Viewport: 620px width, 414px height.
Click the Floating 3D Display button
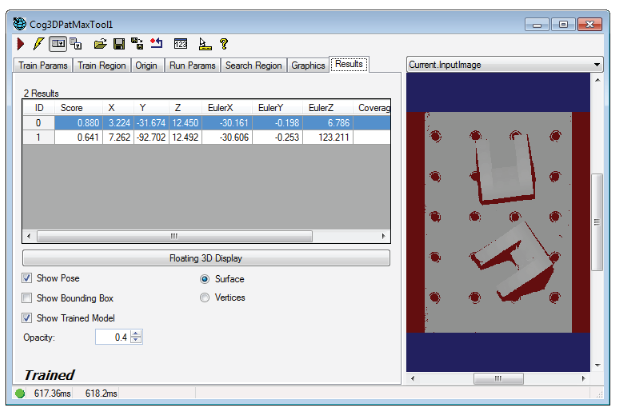(x=206, y=258)
